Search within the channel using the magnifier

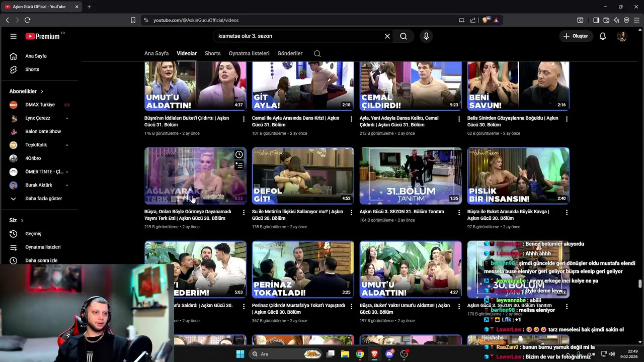point(317,53)
